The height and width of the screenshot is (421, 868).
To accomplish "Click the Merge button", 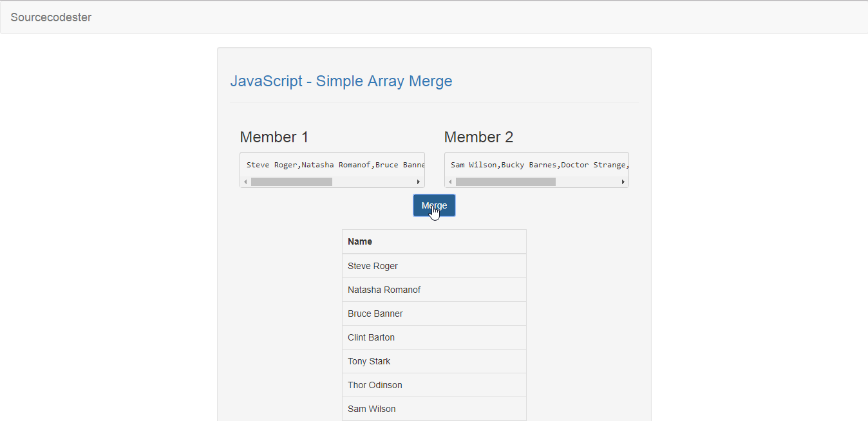I will click(434, 205).
